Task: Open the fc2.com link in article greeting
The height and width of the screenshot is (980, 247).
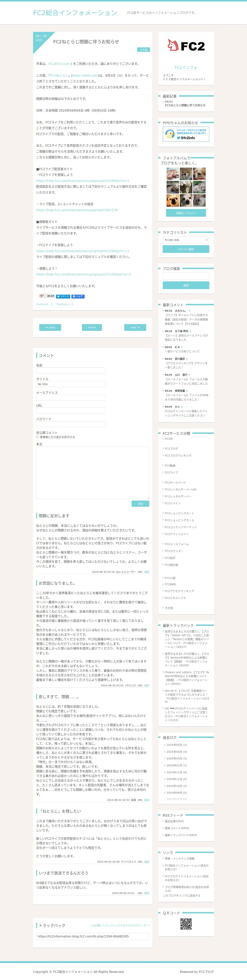Action: (x=63, y=64)
